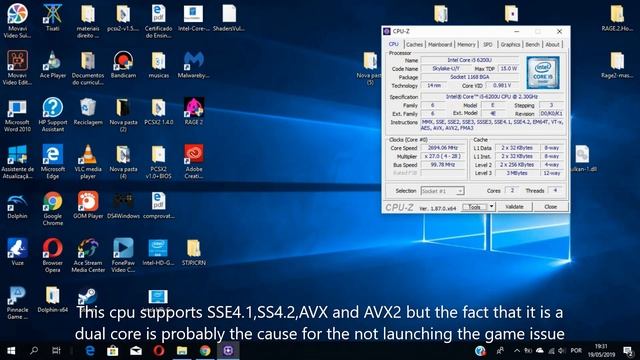Click the Name field showing Intel Core i5 6200U
The height and width of the screenshot is (360, 640).
pos(469,60)
